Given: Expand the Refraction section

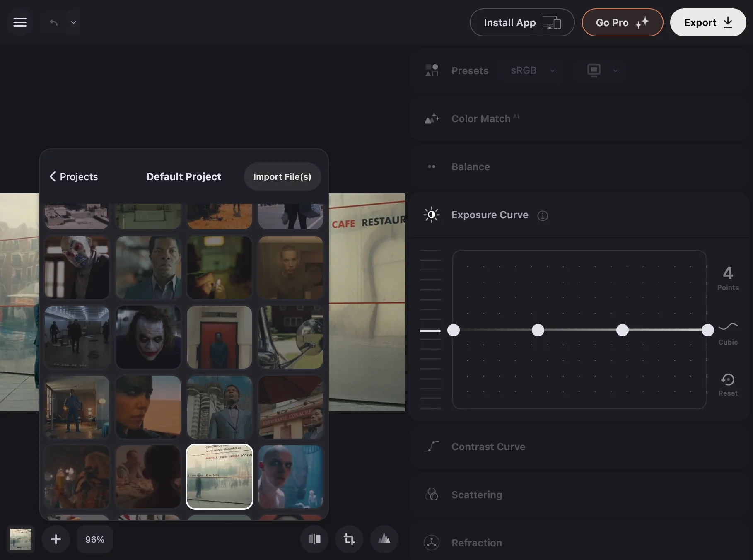Looking at the screenshot, I should [579, 543].
